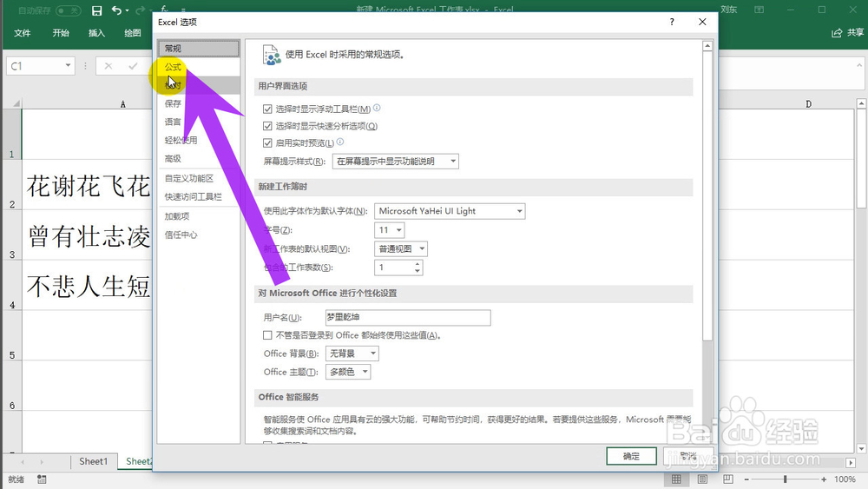Switch to Page Break Preview icon
The width and height of the screenshot is (868, 489).
[x=728, y=479]
